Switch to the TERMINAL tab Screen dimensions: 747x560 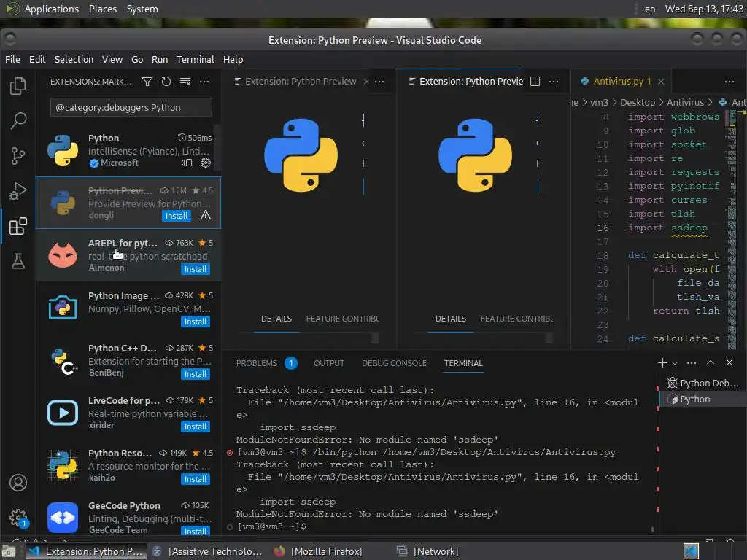pyautogui.click(x=463, y=363)
